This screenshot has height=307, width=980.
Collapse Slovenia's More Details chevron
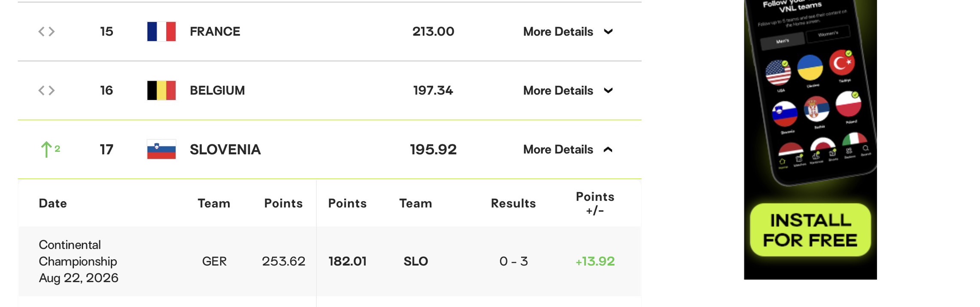click(608, 150)
